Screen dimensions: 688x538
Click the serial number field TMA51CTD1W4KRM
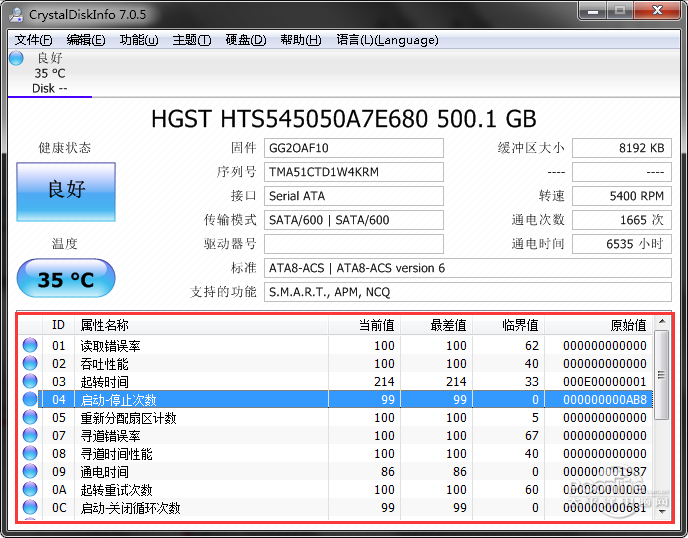pyautogui.click(x=354, y=172)
